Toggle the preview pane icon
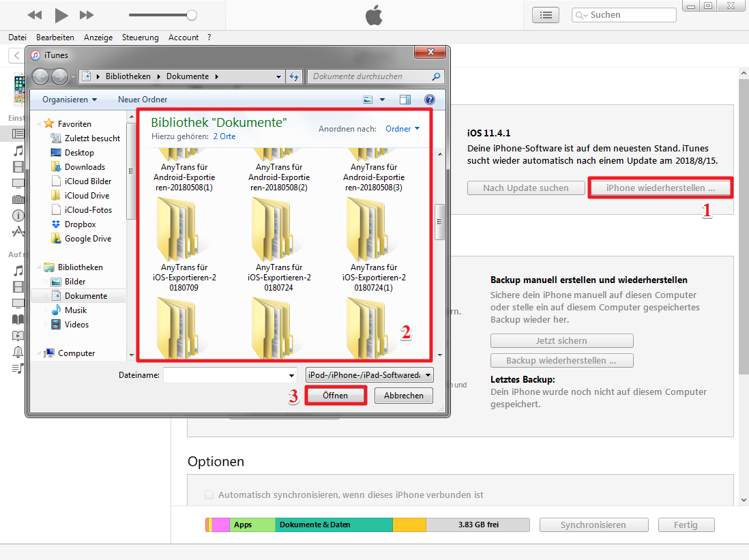The width and height of the screenshot is (749, 560). click(x=405, y=100)
